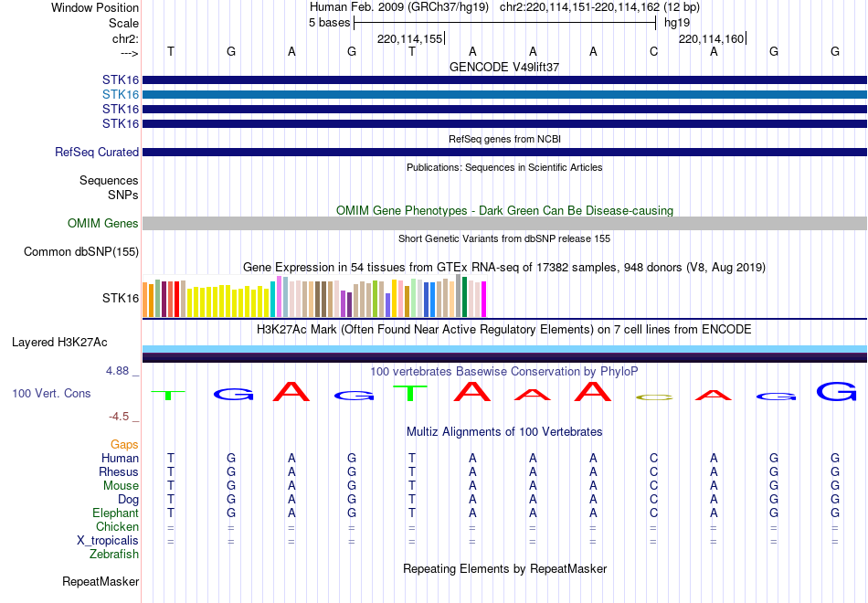
Task: Click the Human species label
Action: click(x=120, y=458)
